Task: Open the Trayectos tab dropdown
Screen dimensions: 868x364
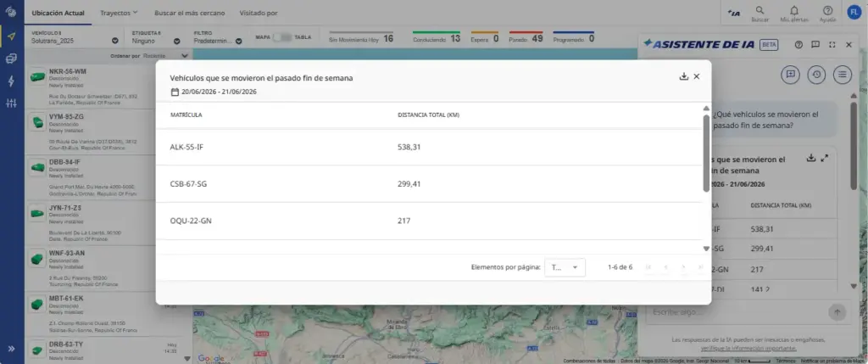Action: point(119,13)
